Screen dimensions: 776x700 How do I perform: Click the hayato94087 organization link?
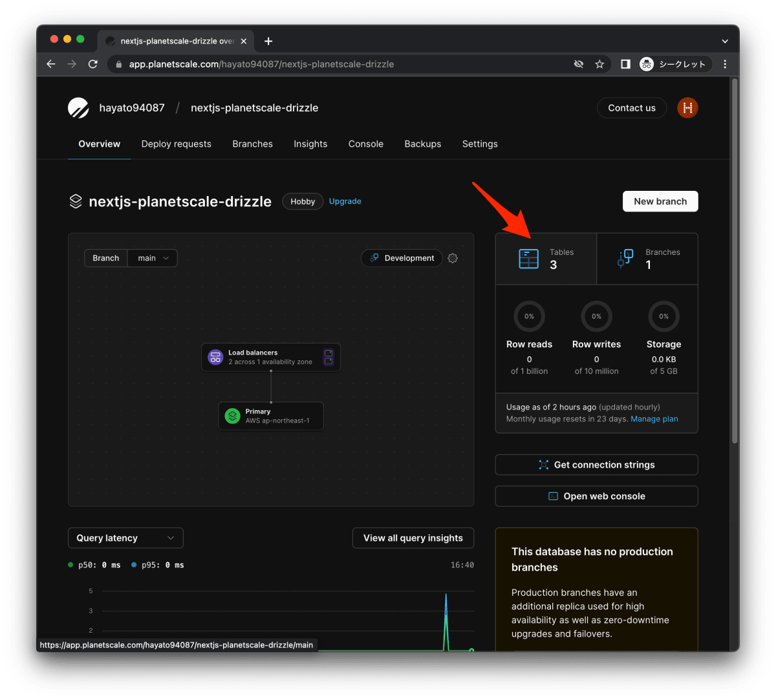[132, 108]
